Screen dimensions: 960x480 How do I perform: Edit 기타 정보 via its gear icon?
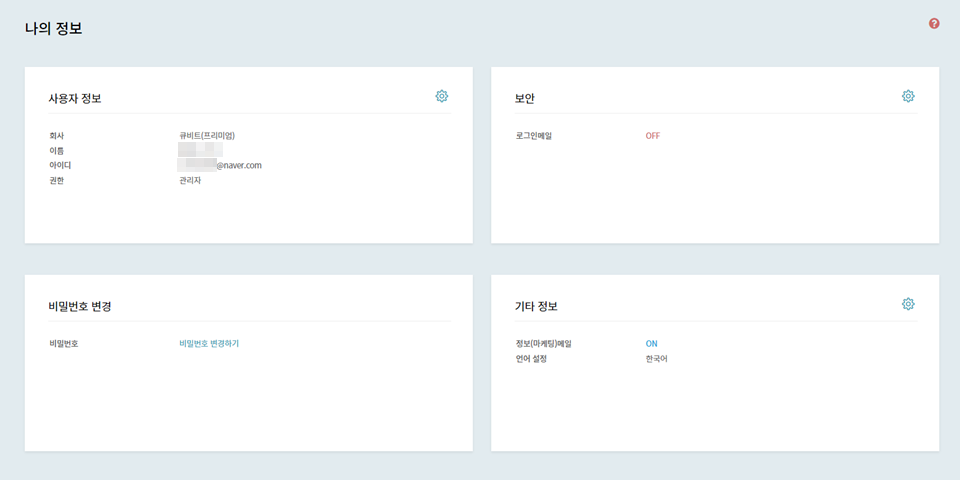click(908, 304)
